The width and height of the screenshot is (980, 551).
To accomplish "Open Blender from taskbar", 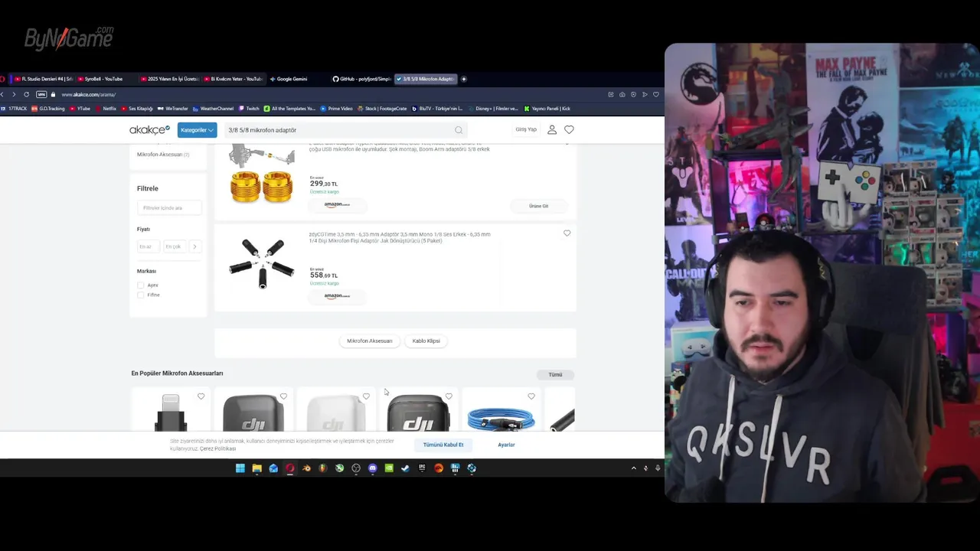I will 306,468.
